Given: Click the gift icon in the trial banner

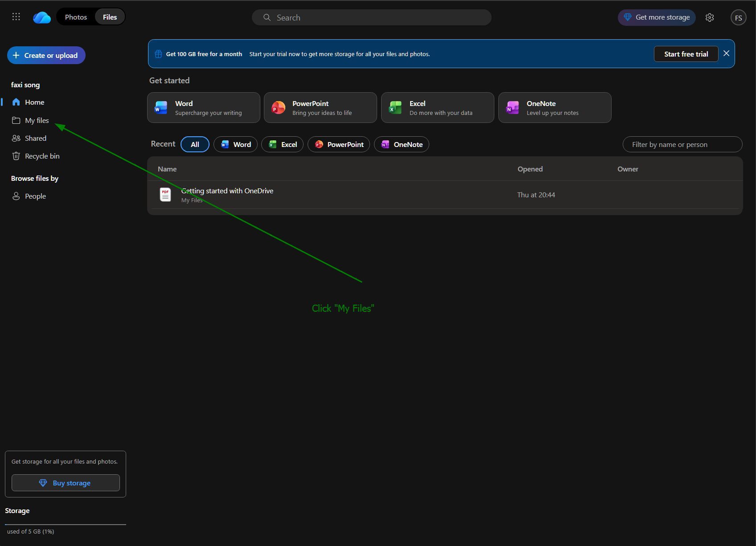Looking at the screenshot, I should tap(158, 54).
